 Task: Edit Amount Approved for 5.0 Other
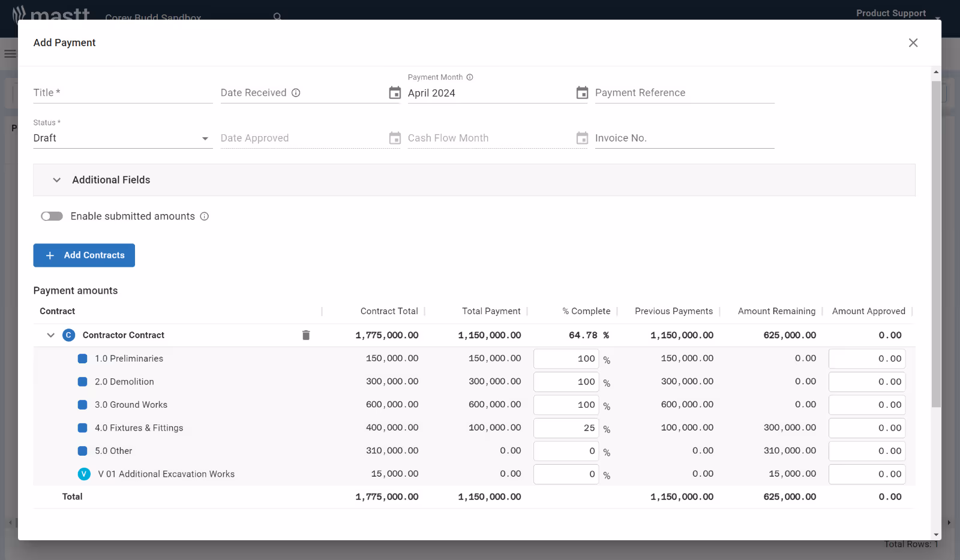[867, 451]
